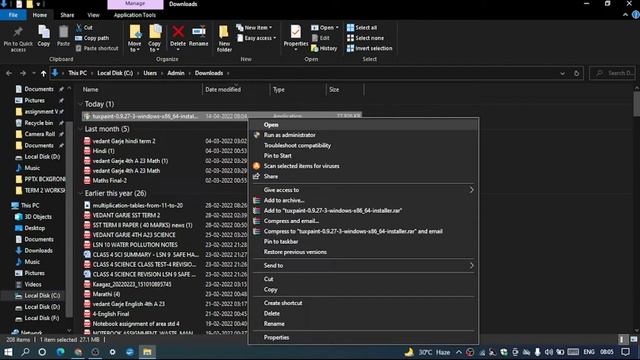The height and width of the screenshot is (360, 640).
Task: Click Admin in the address bar path
Action: (x=176, y=73)
